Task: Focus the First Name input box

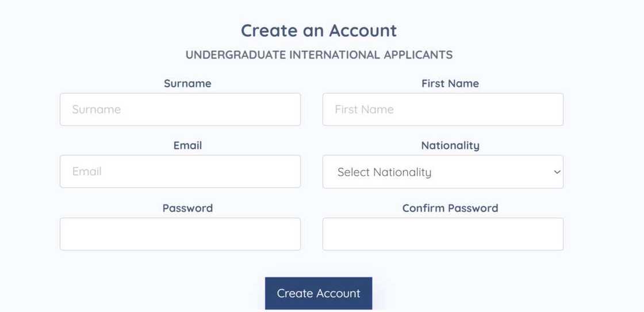Action: point(443,109)
